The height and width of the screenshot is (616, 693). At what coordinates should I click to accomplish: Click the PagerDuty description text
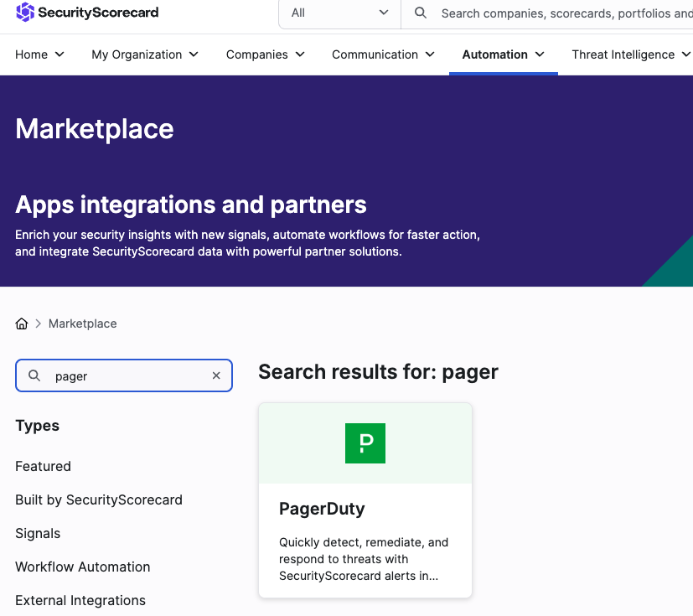(364, 559)
